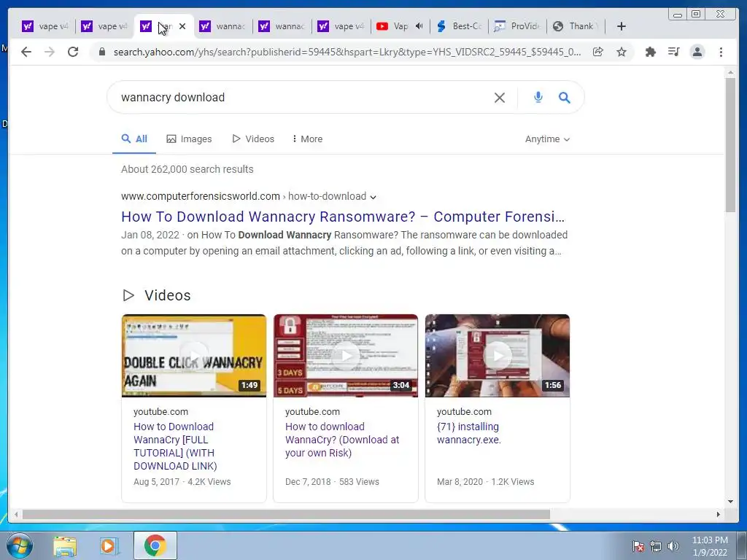Screen dimensions: 747x560
Task: Select the All search results filter
Action: pos(134,139)
